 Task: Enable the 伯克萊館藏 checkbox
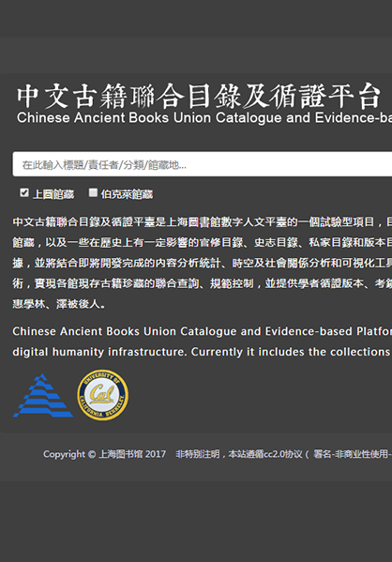click(x=93, y=193)
